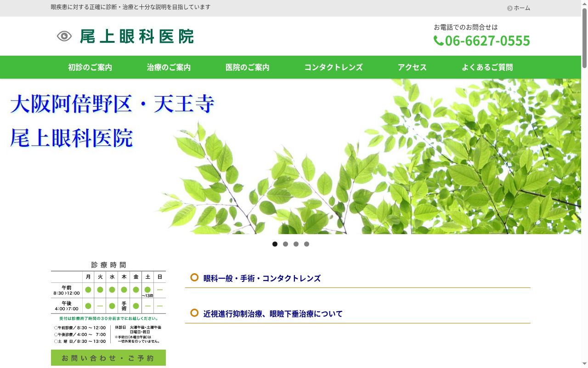Click the eye logo icon beside 尾上眼科医院

tap(64, 36)
